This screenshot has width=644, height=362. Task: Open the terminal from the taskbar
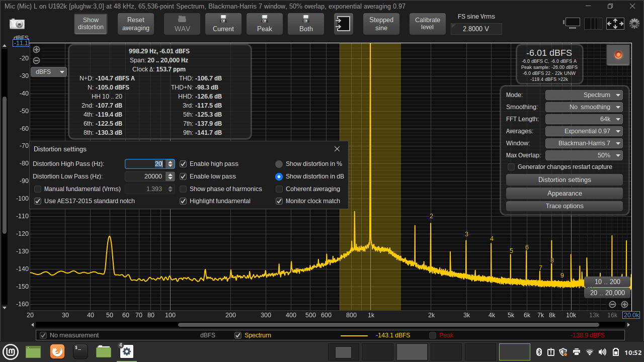[80, 351]
